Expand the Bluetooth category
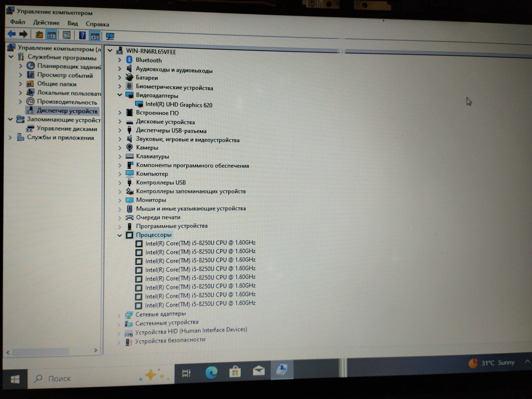Viewport: 532px width, 399px height. [x=119, y=60]
